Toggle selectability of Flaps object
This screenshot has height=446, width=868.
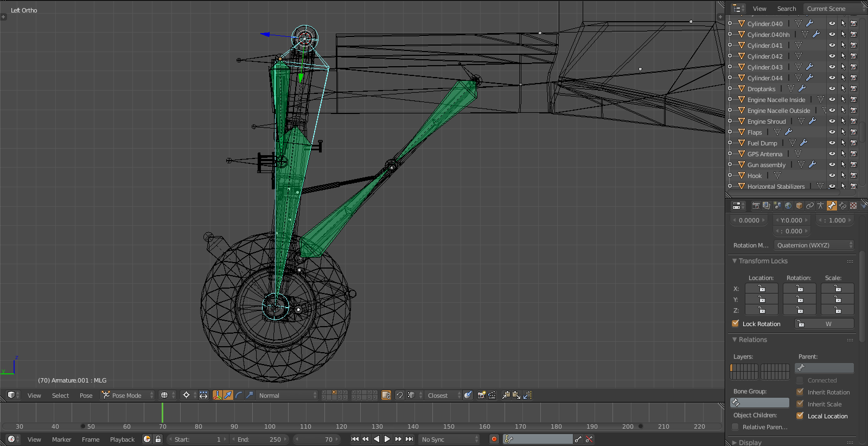tap(843, 132)
